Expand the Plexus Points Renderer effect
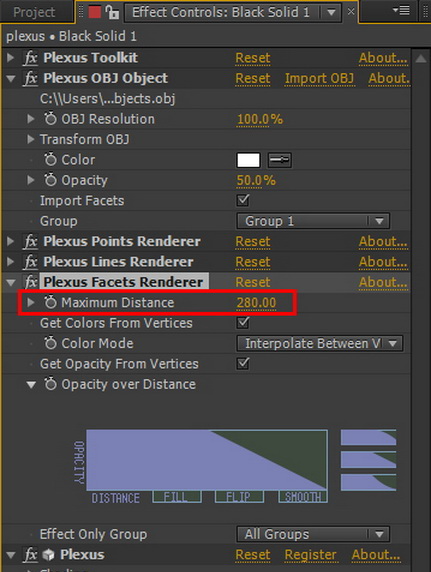This screenshot has height=572, width=431. [11, 241]
